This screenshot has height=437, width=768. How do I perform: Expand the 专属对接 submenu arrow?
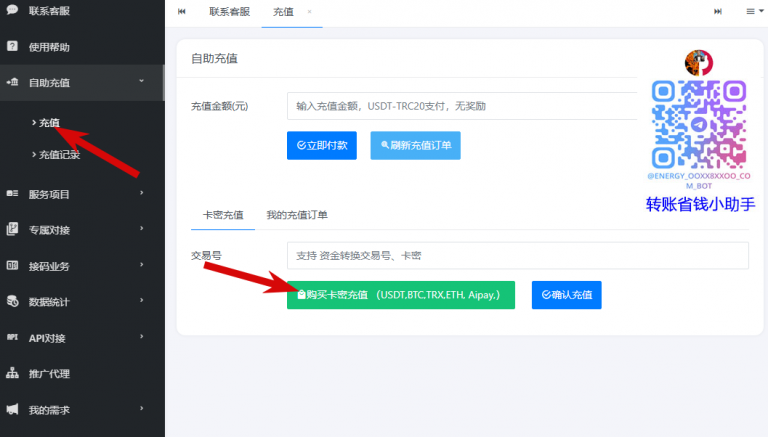tap(142, 228)
